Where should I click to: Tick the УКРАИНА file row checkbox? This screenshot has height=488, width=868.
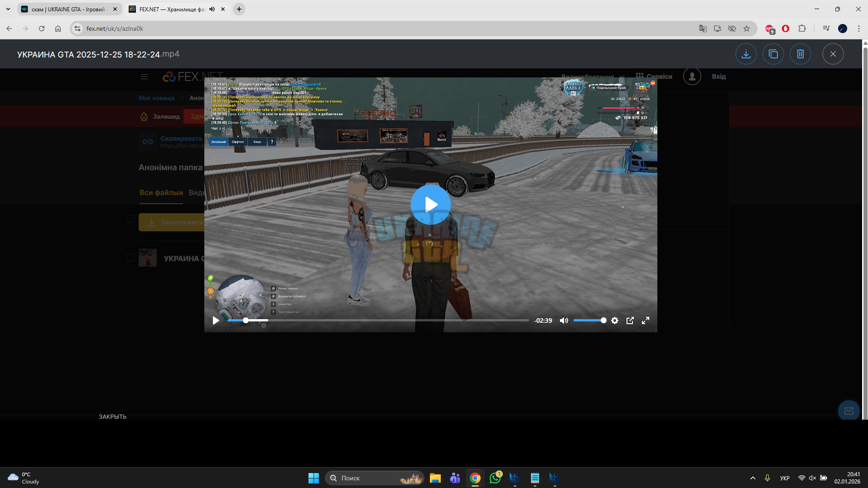pyautogui.click(x=130, y=258)
